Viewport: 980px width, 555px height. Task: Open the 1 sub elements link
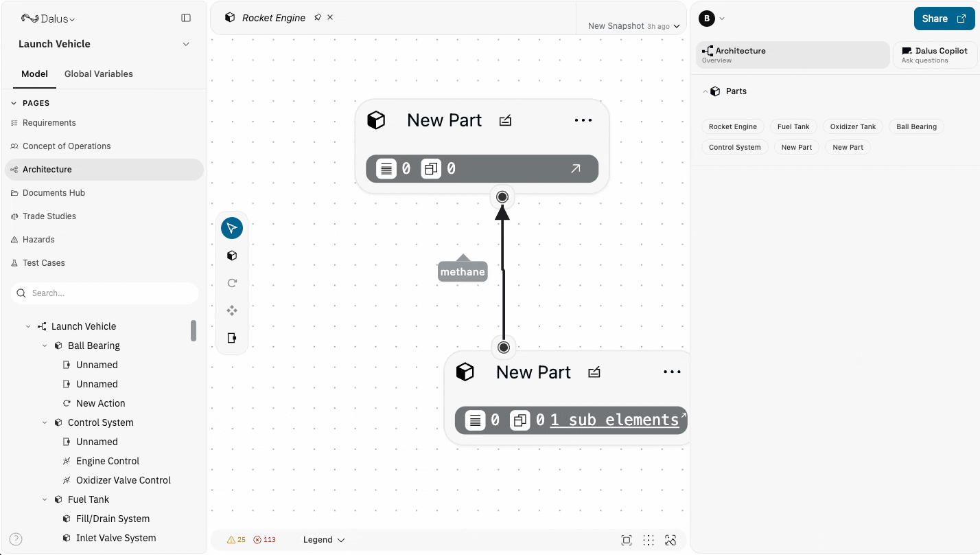click(614, 420)
